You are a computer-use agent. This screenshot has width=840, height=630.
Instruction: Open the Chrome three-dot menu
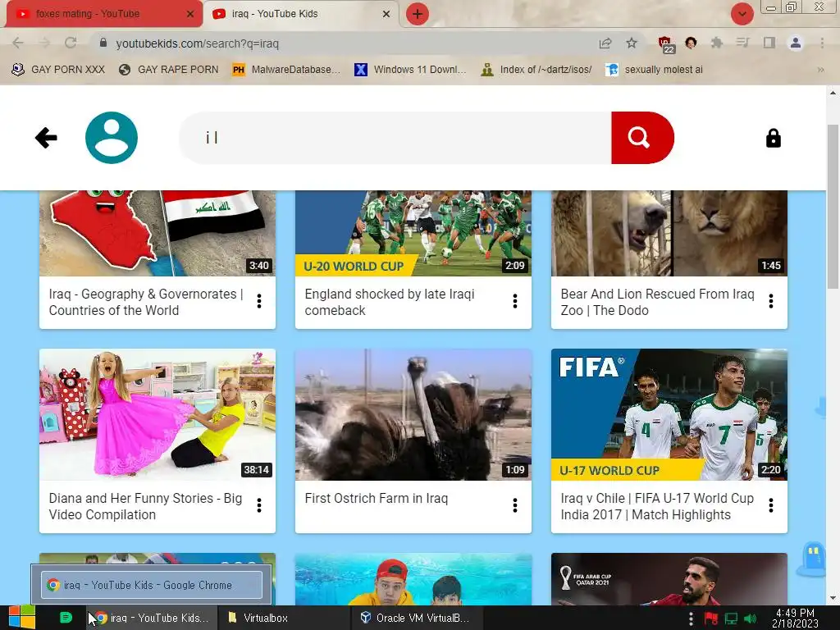(822, 43)
